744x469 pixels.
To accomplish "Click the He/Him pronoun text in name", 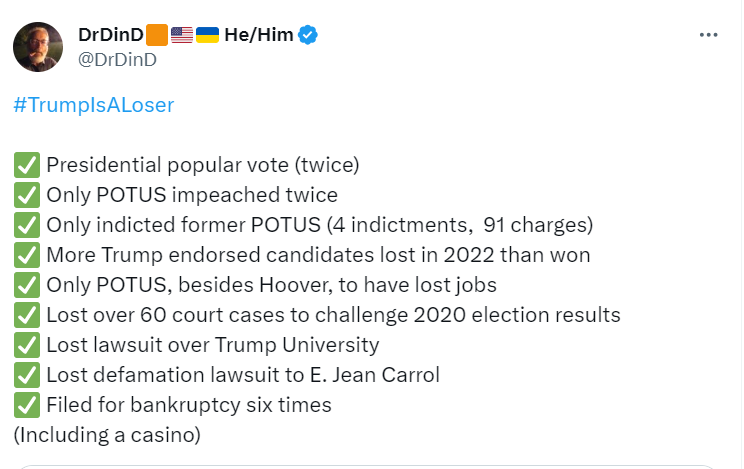I will coord(259,35).
